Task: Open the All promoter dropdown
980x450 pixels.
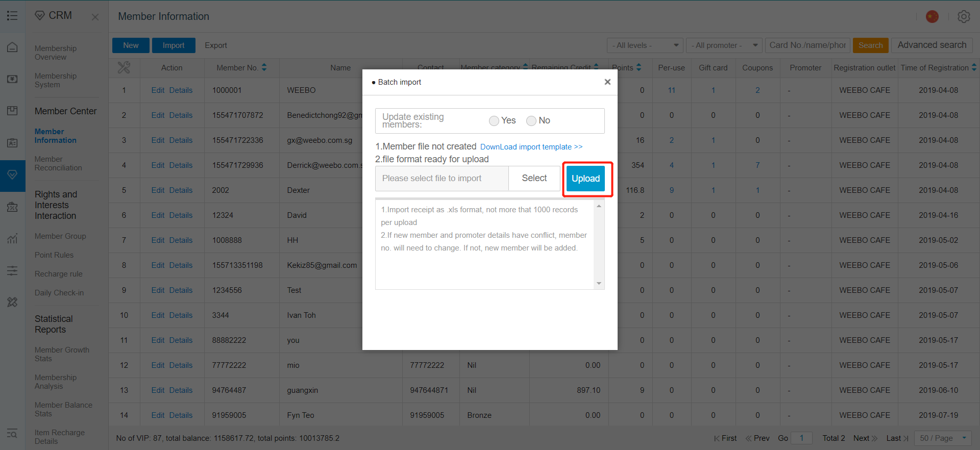Action: [724, 45]
